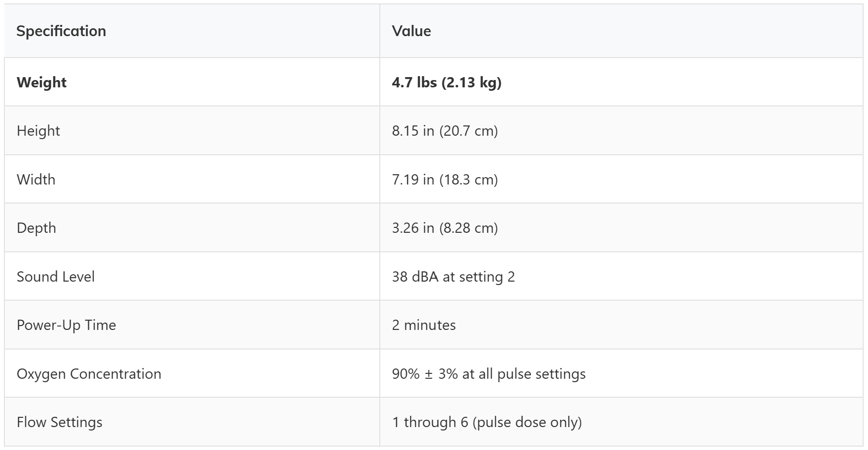Select the Power-Up Time label
868x450 pixels.
pyautogui.click(x=66, y=325)
